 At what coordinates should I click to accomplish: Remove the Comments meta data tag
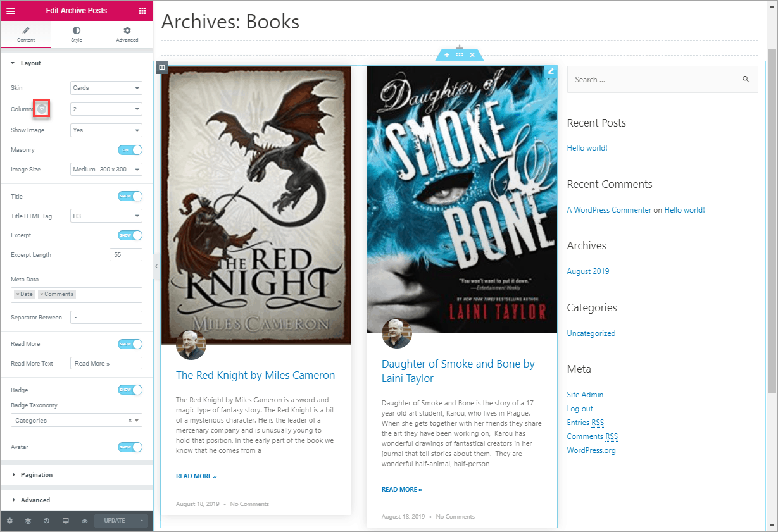[x=41, y=294]
